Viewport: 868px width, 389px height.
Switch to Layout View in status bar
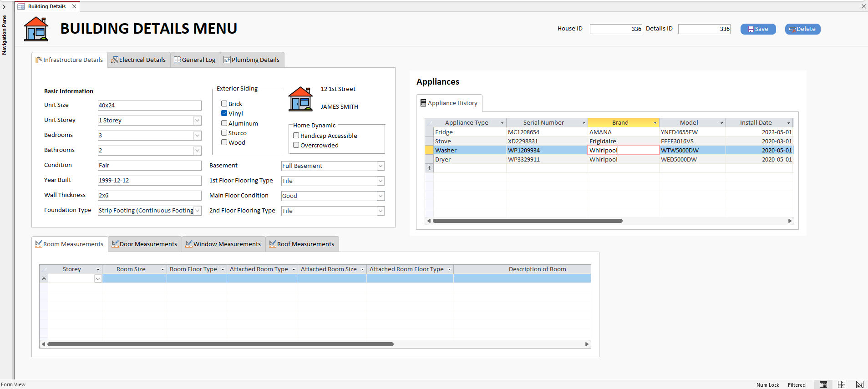tap(841, 384)
